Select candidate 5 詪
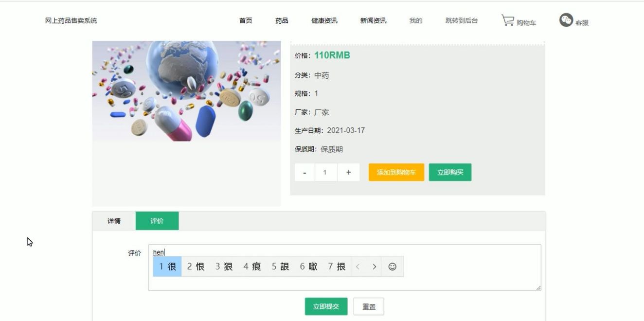 coord(280,267)
